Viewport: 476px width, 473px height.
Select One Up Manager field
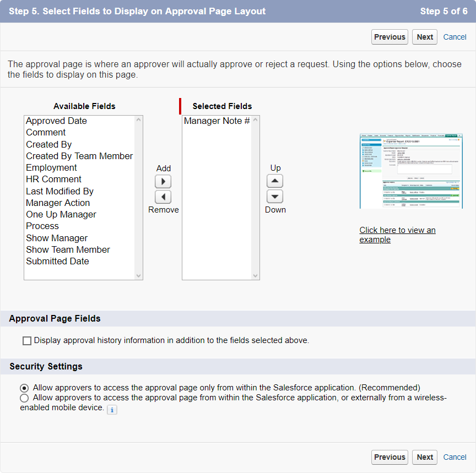point(61,215)
